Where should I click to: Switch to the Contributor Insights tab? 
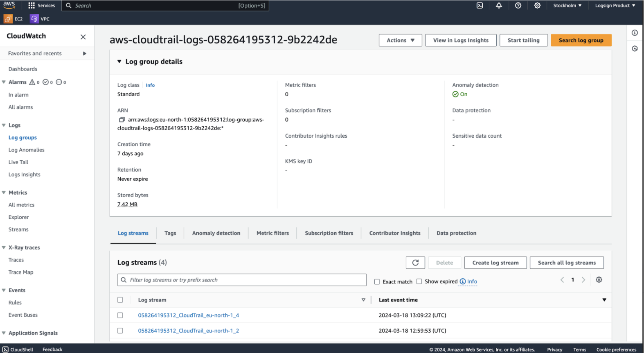pyautogui.click(x=395, y=233)
